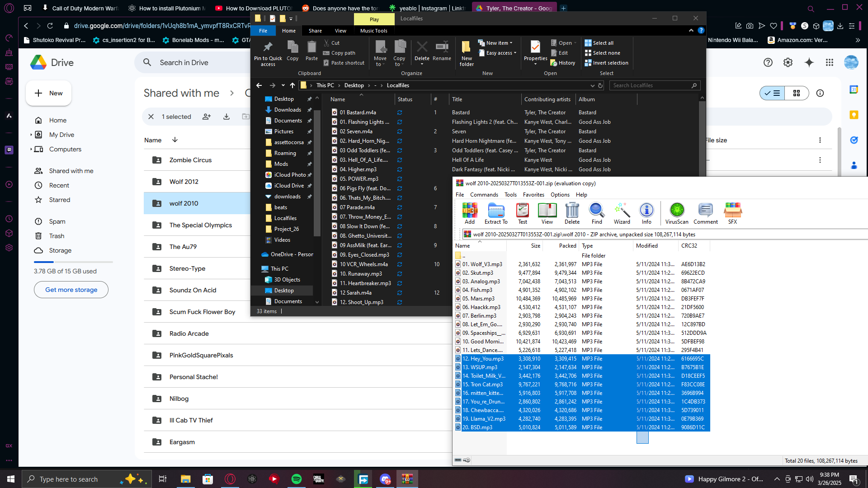868x488 pixels.
Task: Click the Get more storage button
Action: click(71, 290)
